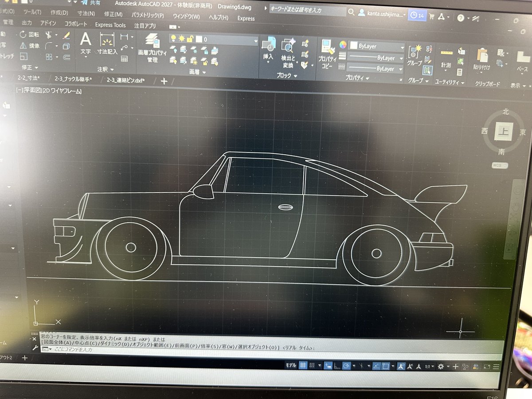Image resolution: width=532 pixels, height=399 pixels.
Task: Select the Trim scissors tool
Action: coord(48,35)
